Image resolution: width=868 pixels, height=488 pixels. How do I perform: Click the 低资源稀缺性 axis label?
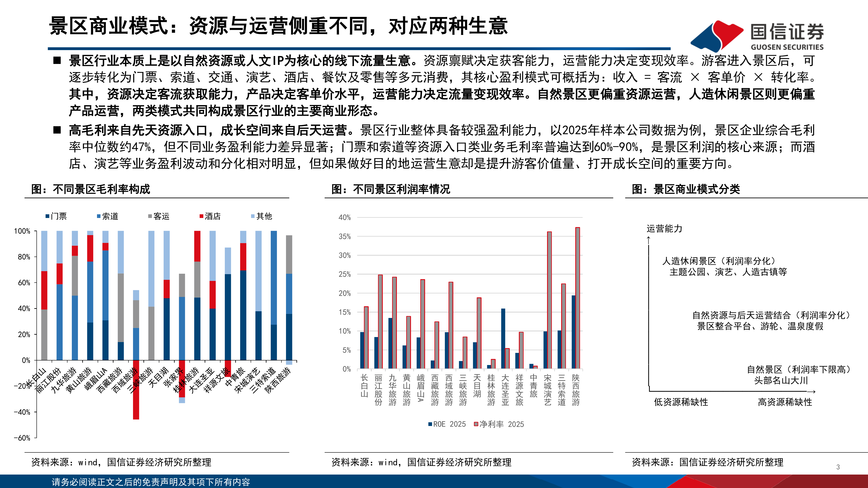tap(681, 402)
